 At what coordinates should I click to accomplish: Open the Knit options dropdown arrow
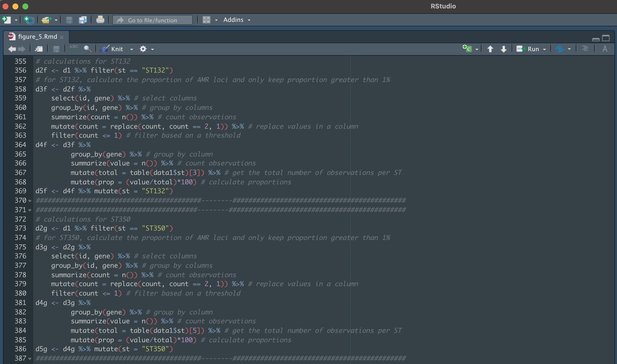pyautogui.click(x=131, y=49)
